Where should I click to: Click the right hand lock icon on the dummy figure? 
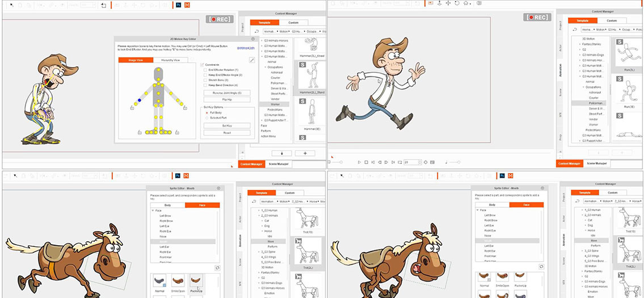(x=185, y=108)
